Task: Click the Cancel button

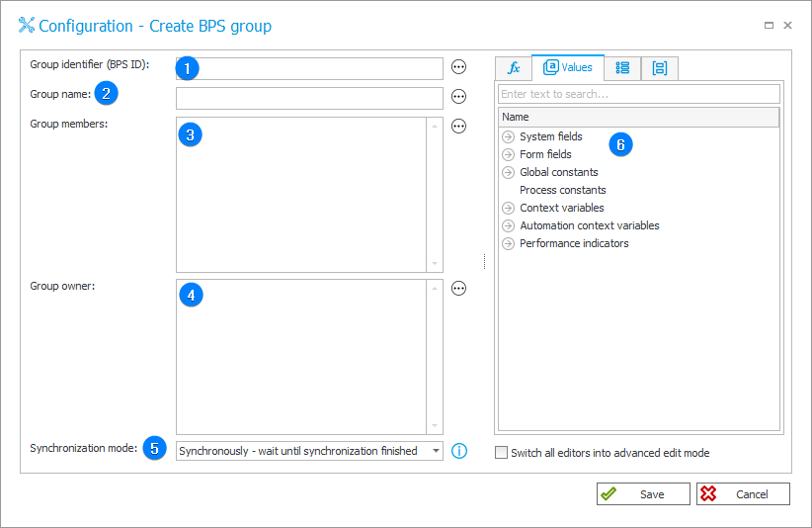Action: (x=743, y=493)
